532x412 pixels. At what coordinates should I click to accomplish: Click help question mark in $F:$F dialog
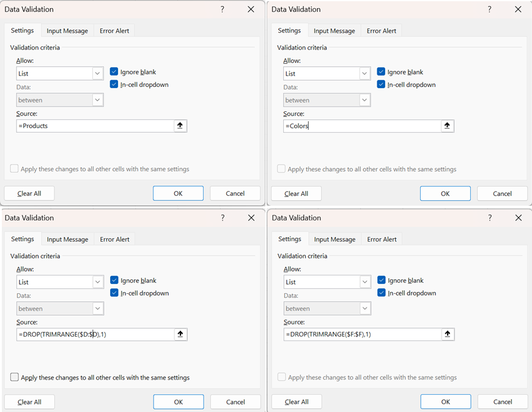(x=490, y=218)
